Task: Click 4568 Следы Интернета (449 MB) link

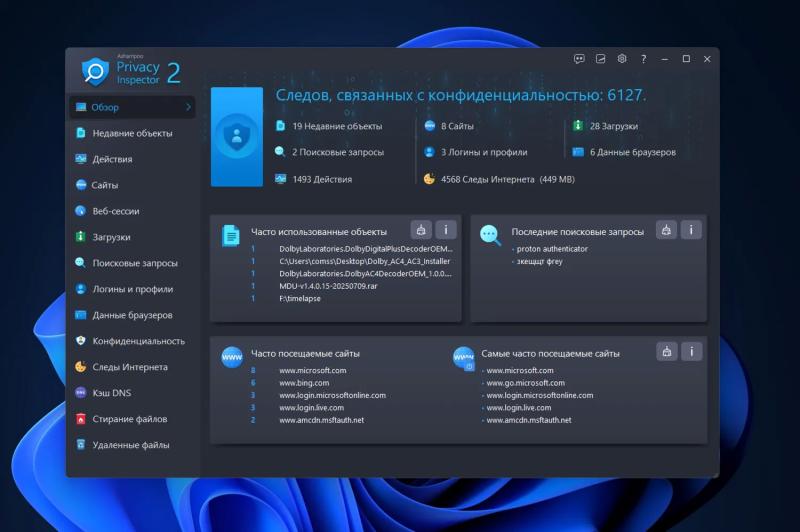Action: click(x=508, y=180)
